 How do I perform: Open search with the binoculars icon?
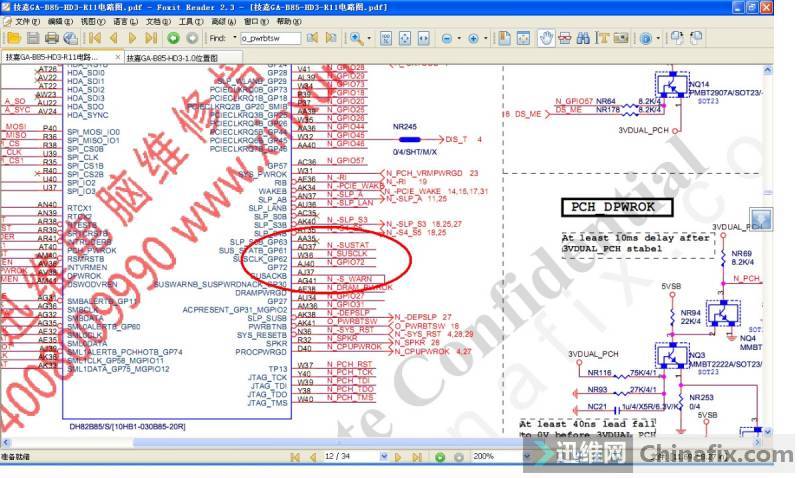click(583, 38)
